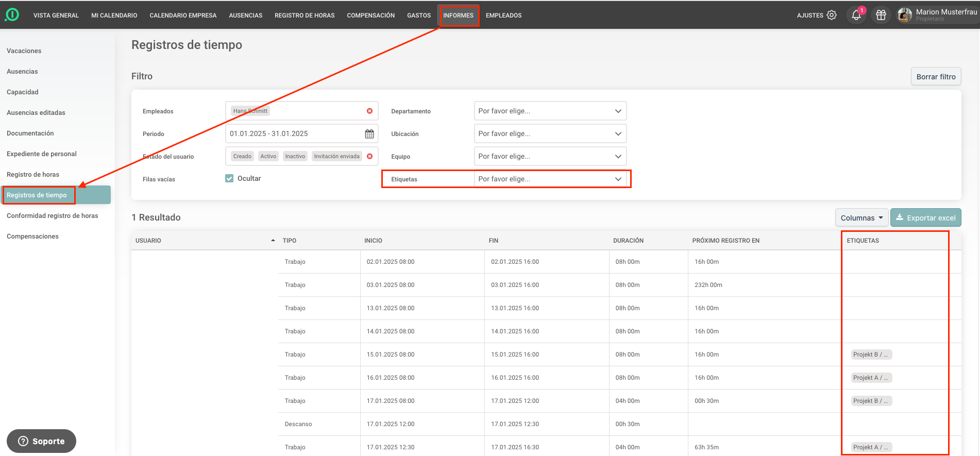Click the Borrar filtro button

click(936, 77)
